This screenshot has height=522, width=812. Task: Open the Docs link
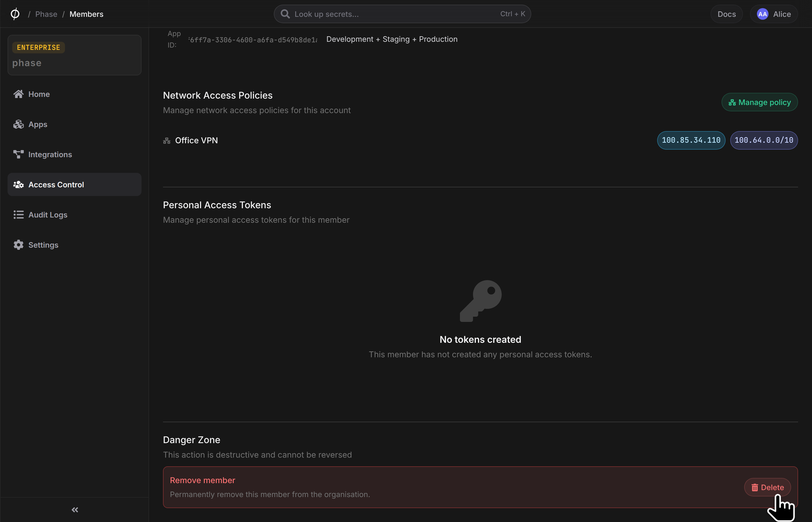click(726, 14)
